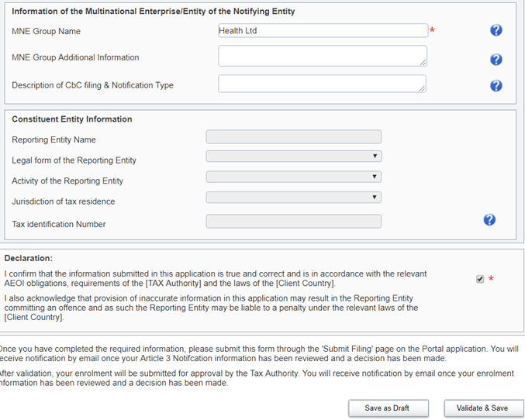Focus the MNE Group Name field containing Health Ltd

click(x=323, y=31)
